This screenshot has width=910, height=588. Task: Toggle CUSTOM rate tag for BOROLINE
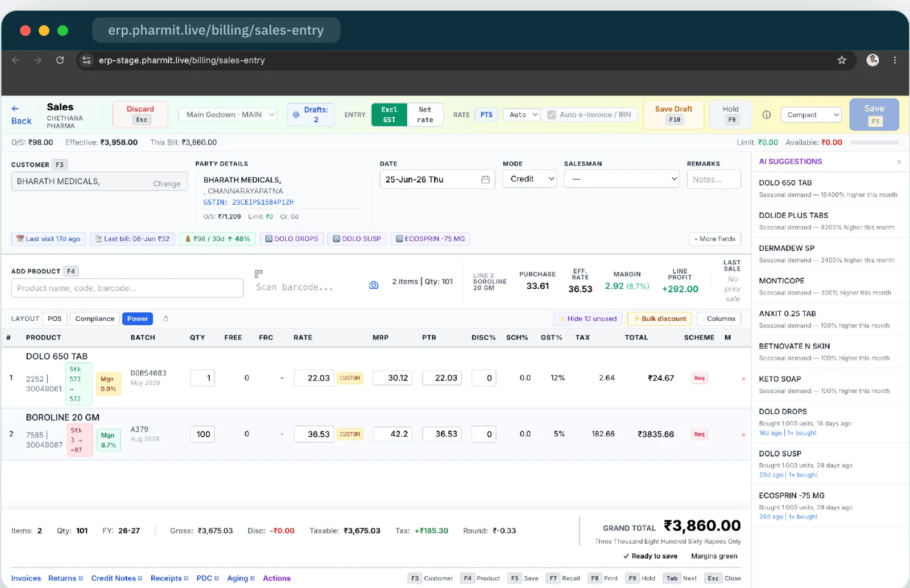(350, 434)
